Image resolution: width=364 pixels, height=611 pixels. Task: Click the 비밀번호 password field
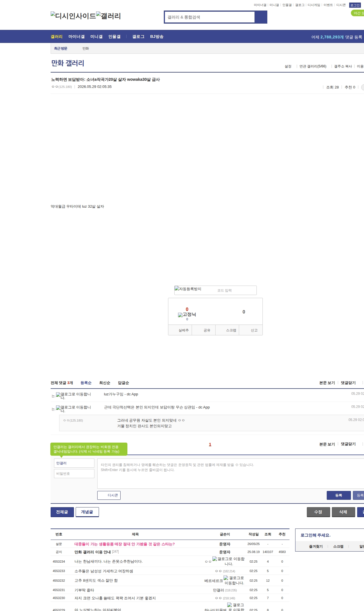(x=74, y=474)
